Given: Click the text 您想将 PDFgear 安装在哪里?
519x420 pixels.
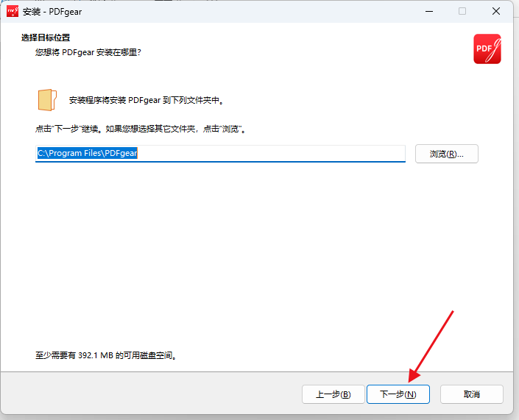Looking at the screenshot, I should (88, 52).
